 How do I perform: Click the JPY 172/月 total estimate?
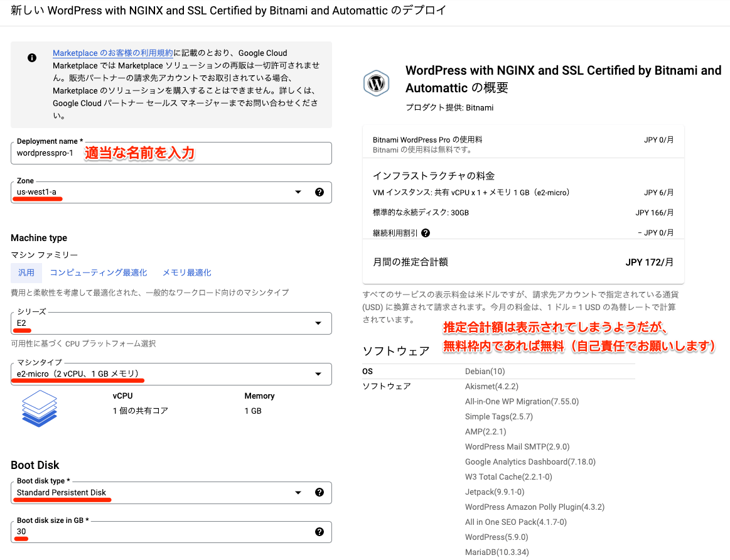click(650, 262)
